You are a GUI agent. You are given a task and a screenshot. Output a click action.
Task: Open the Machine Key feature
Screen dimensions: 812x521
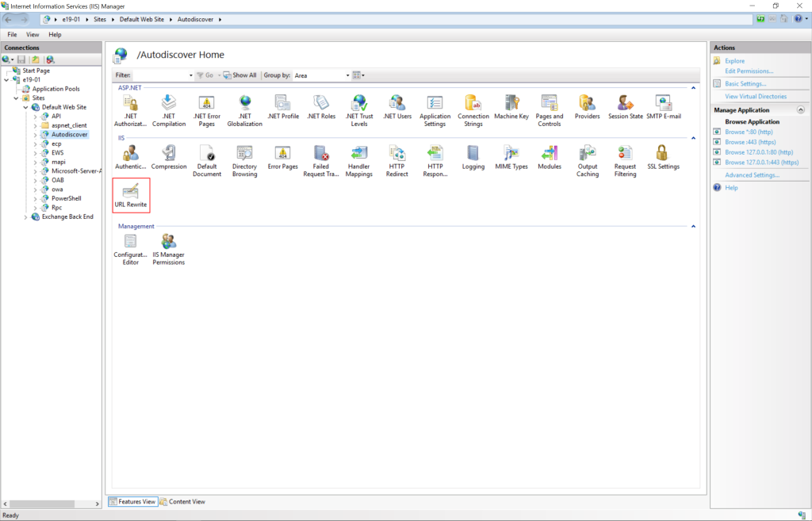pos(511,109)
